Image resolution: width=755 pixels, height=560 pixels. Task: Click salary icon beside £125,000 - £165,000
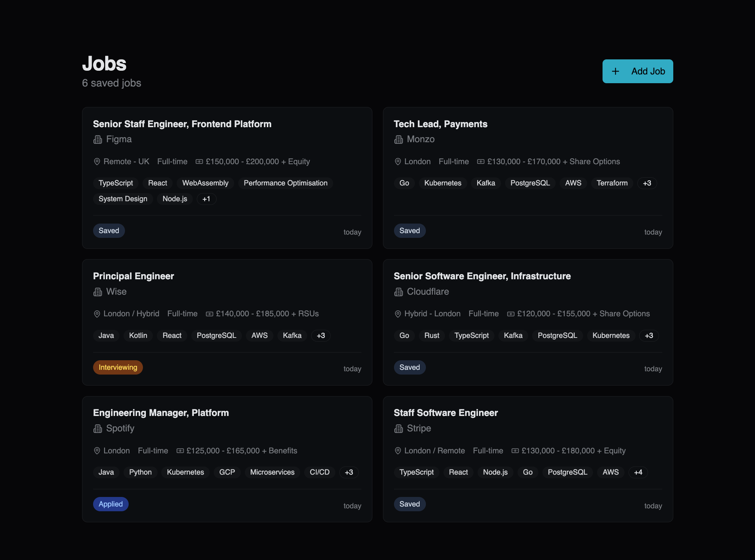[180, 451]
